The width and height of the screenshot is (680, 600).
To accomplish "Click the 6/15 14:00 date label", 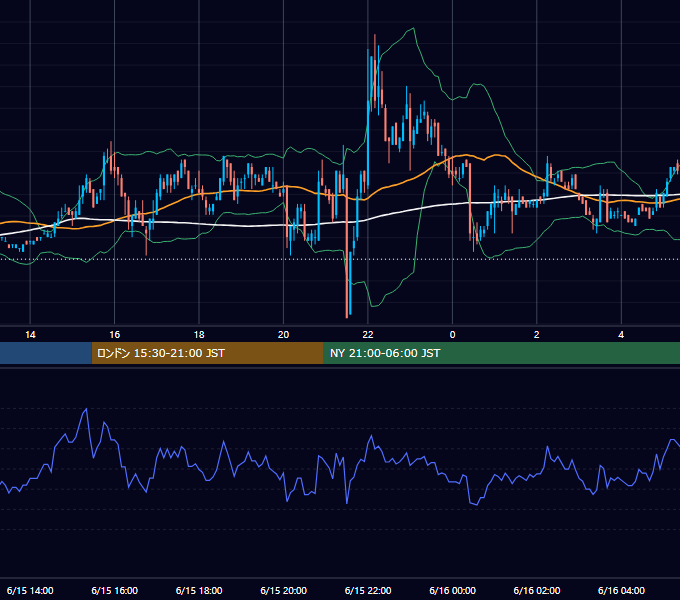I will pos(30,590).
